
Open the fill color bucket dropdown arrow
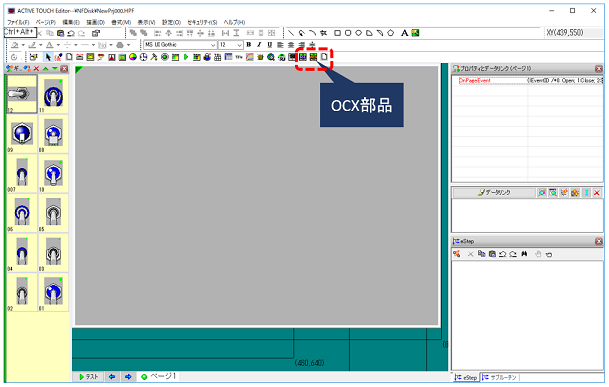coord(23,45)
